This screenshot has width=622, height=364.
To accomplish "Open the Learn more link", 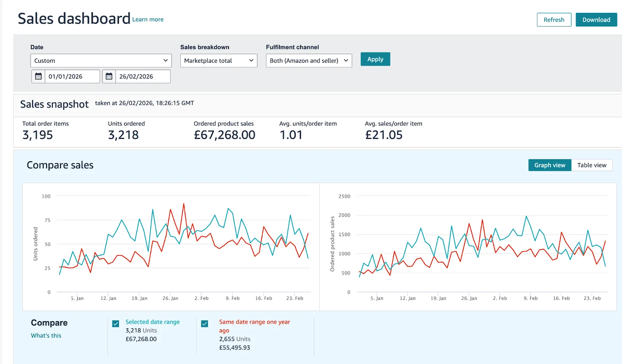I will coord(148,19).
